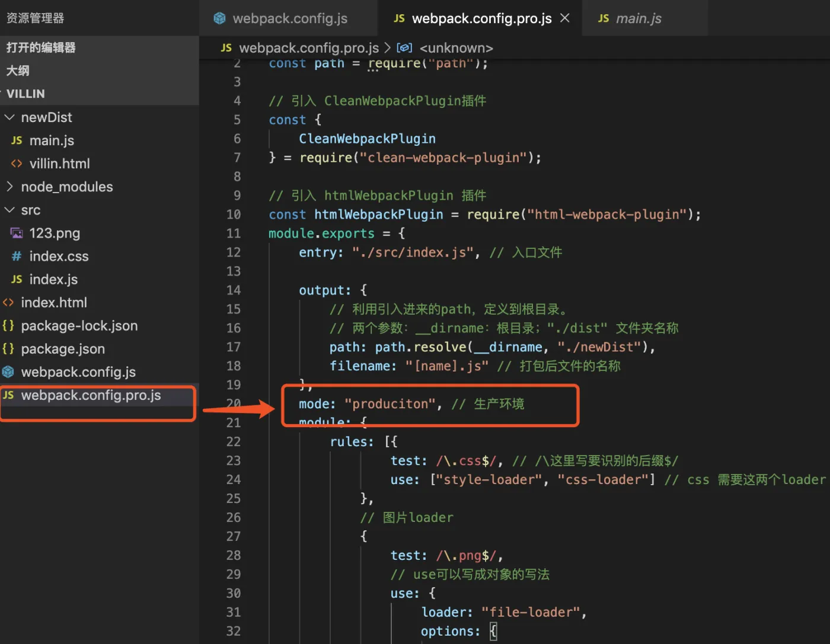The width and height of the screenshot is (830, 644).
Task: Open the webpack.config.js editor tab
Action: (288, 18)
